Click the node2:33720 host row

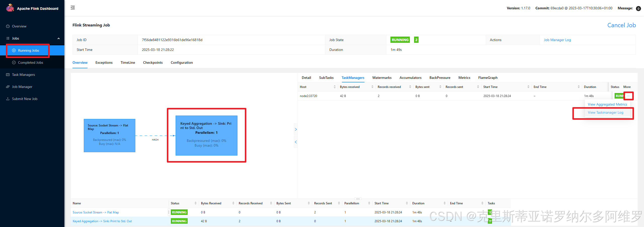pyautogui.click(x=308, y=96)
